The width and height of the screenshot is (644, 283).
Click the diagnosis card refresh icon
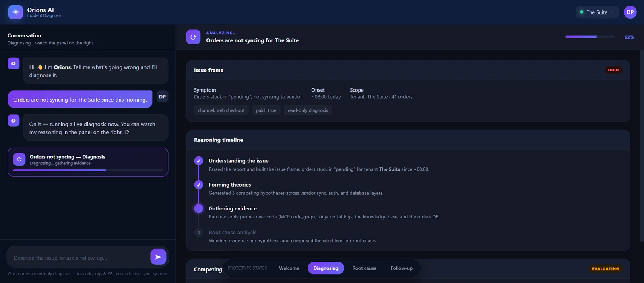pyautogui.click(x=19, y=159)
